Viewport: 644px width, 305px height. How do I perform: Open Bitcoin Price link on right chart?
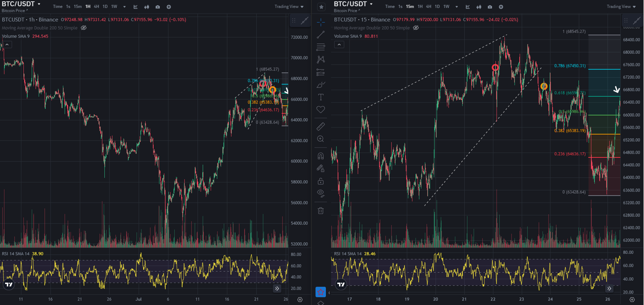tap(347, 11)
